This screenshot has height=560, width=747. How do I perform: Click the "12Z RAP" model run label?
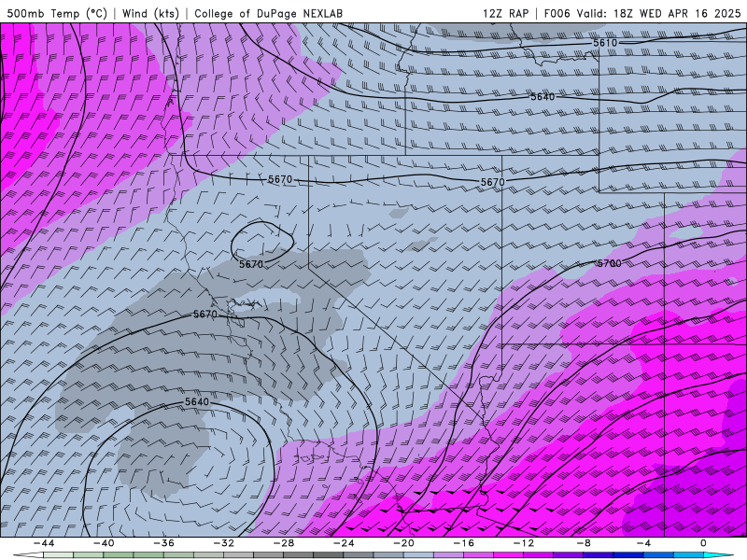coord(505,13)
